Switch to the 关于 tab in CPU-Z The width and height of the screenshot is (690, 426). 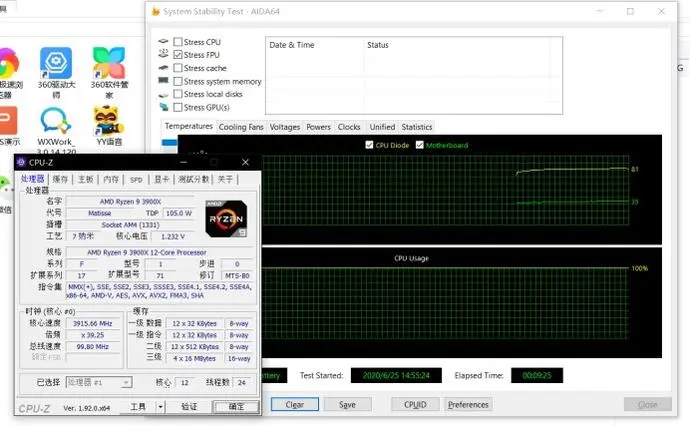click(225, 179)
